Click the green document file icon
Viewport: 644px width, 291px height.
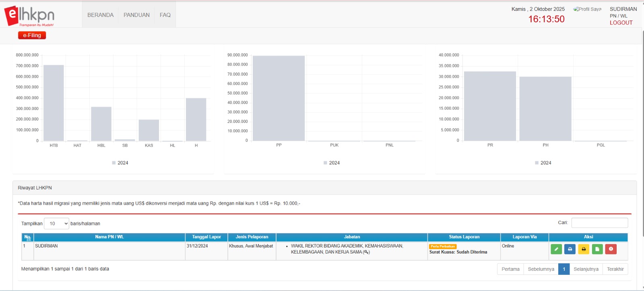pos(597,249)
